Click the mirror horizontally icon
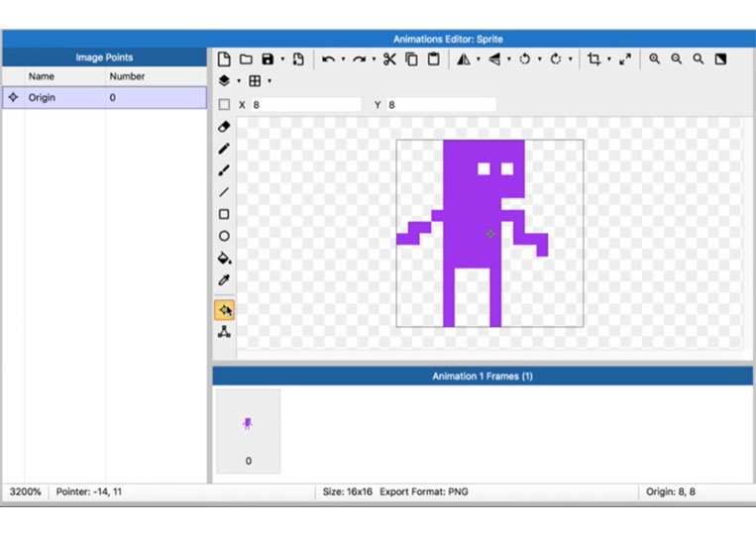 coord(464,59)
